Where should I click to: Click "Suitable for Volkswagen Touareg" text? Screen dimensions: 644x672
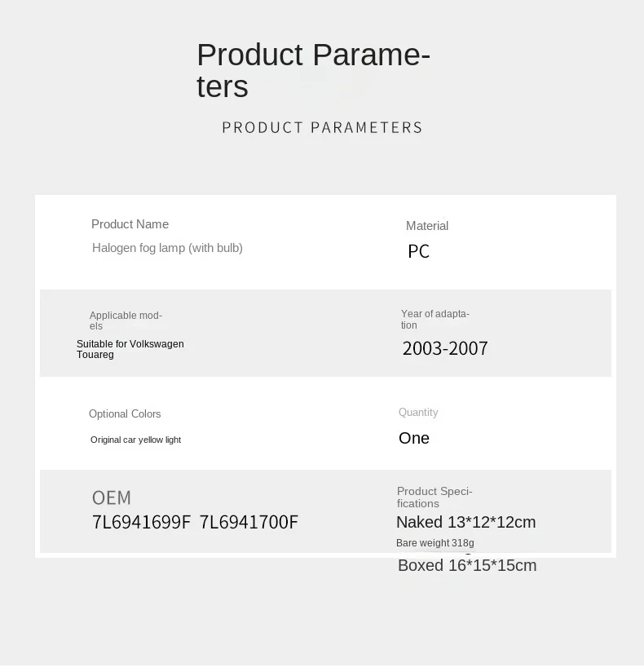(x=130, y=349)
